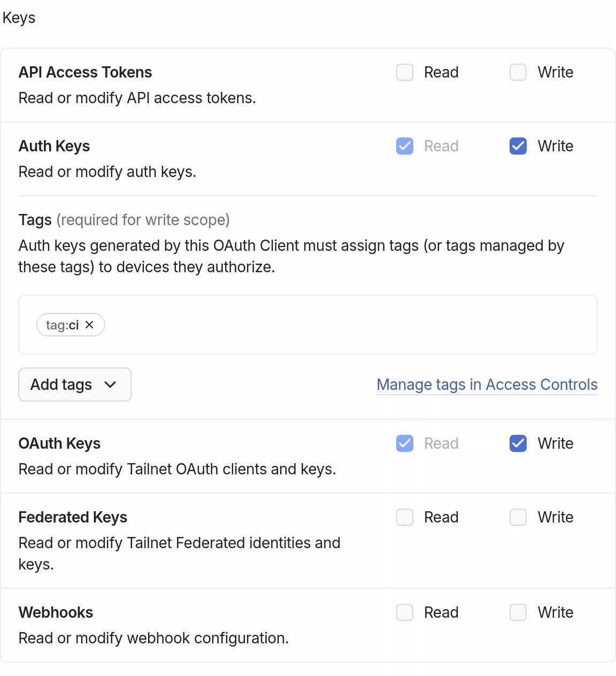This screenshot has width=616, height=676.
Task: Expand the Add tags chevron menu
Action: point(111,385)
